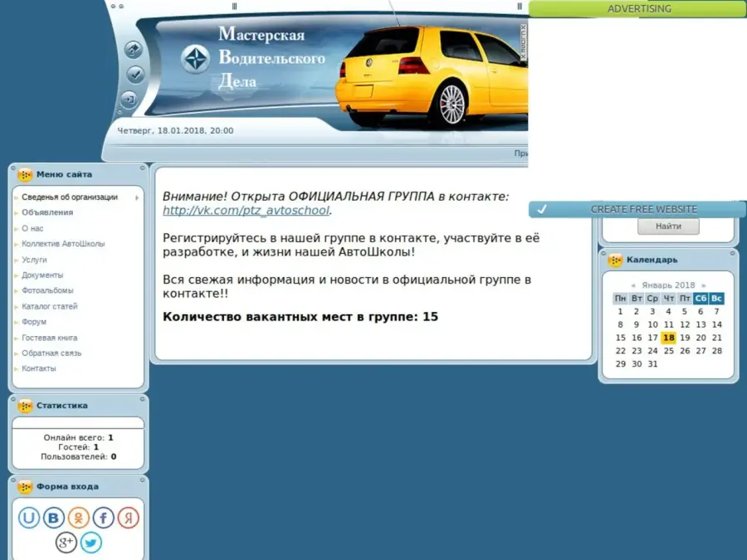Image resolution: width=747 pixels, height=560 pixels.
Task: Log in with the Twitter icon
Action: point(91,543)
